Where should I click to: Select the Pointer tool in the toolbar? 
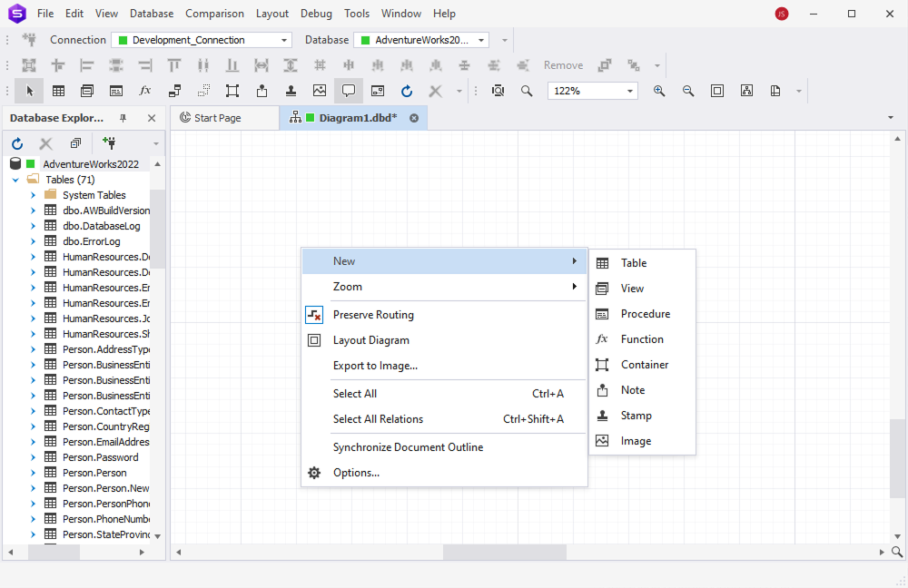coord(28,91)
